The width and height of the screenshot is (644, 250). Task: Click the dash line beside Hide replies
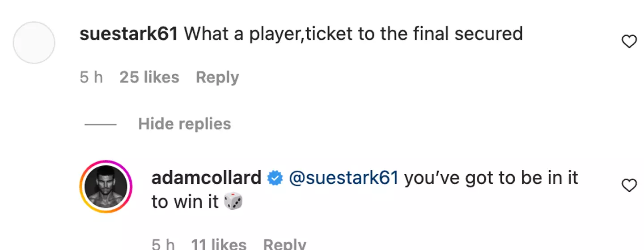click(x=101, y=125)
